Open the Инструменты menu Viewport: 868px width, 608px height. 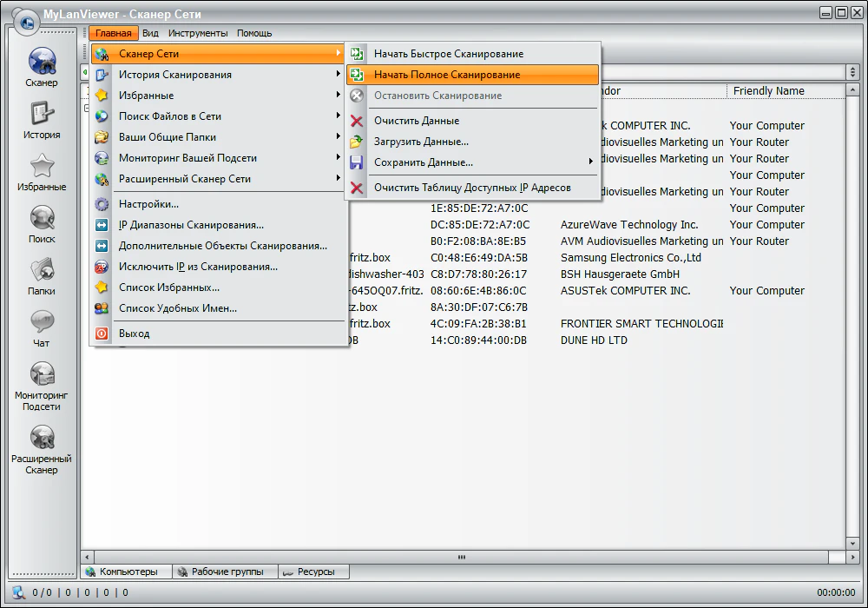198,33
